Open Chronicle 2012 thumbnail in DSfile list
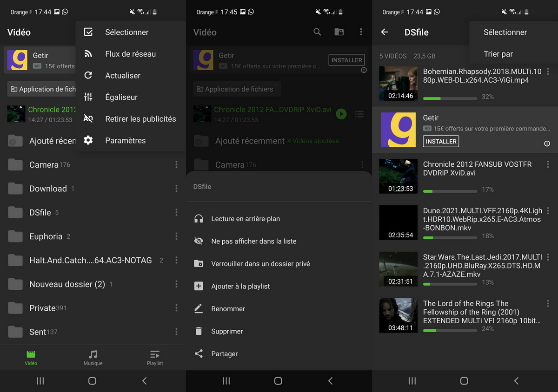Screen dimensions: 558x392 [x=398, y=176]
